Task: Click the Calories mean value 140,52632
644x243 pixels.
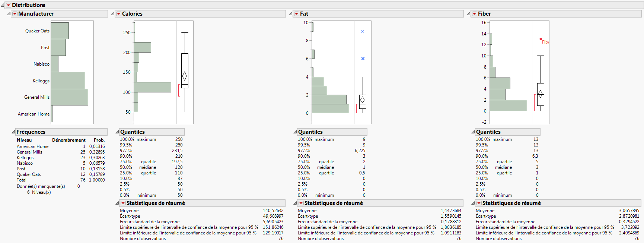Action: (273, 211)
